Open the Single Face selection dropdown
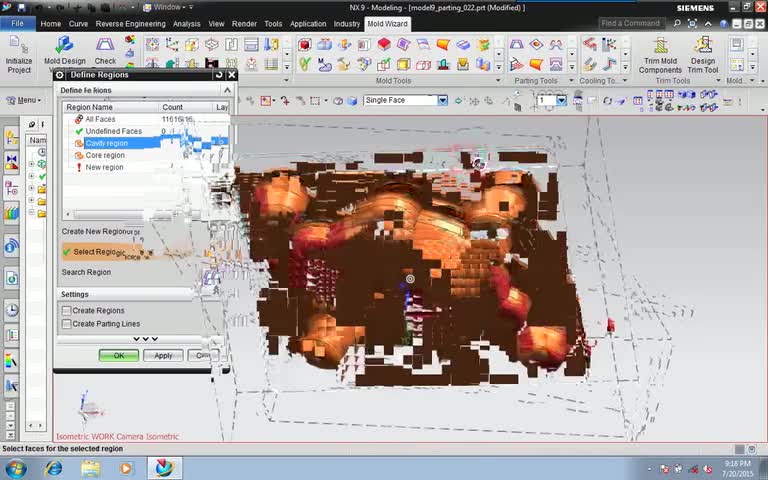Screen dimensions: 768x480 [x=442, y=100]
